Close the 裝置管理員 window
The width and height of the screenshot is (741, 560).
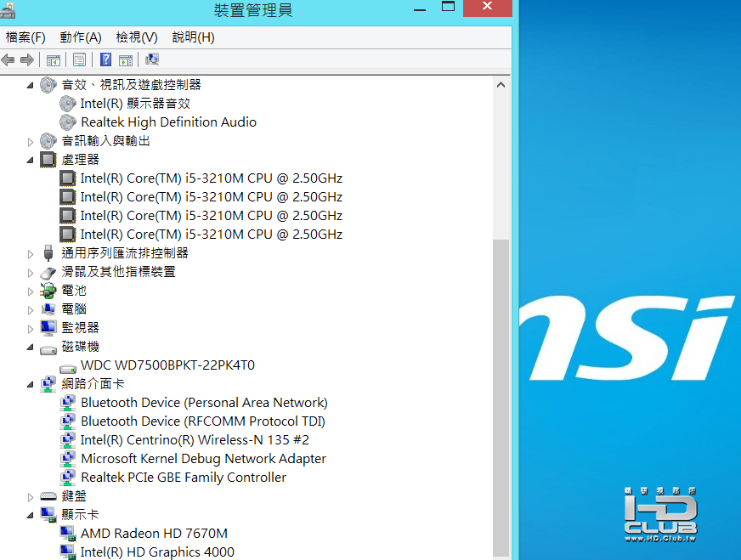[487, 7]
